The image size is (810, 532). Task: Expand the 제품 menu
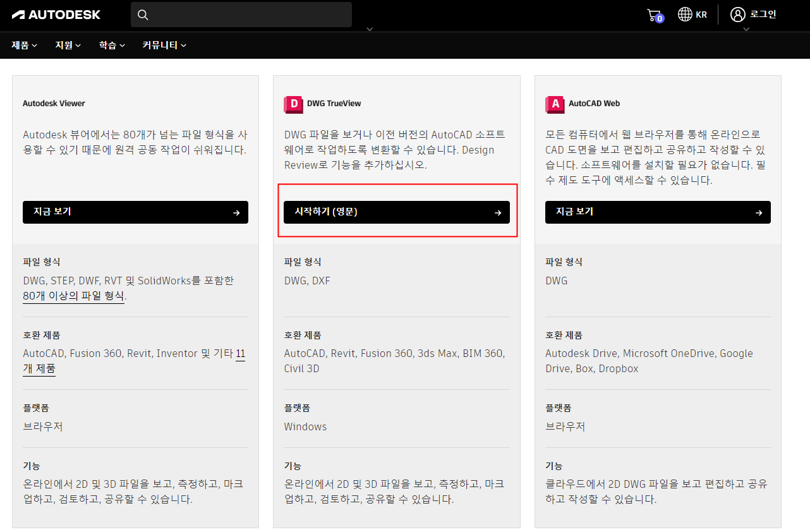25,45
